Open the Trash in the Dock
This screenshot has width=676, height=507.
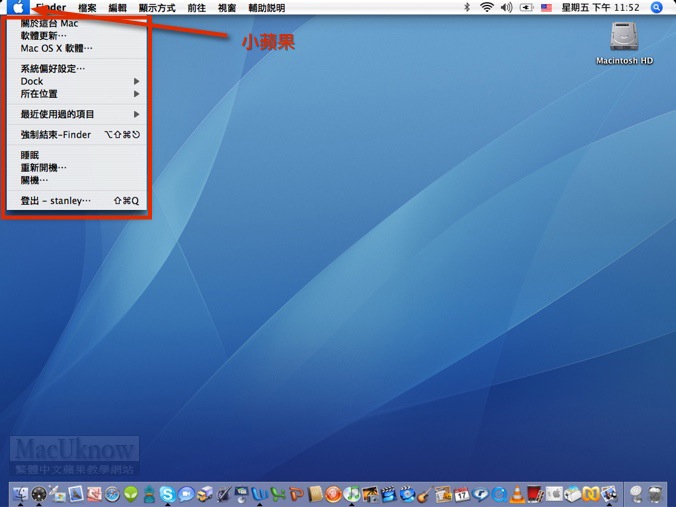point(654,494)
